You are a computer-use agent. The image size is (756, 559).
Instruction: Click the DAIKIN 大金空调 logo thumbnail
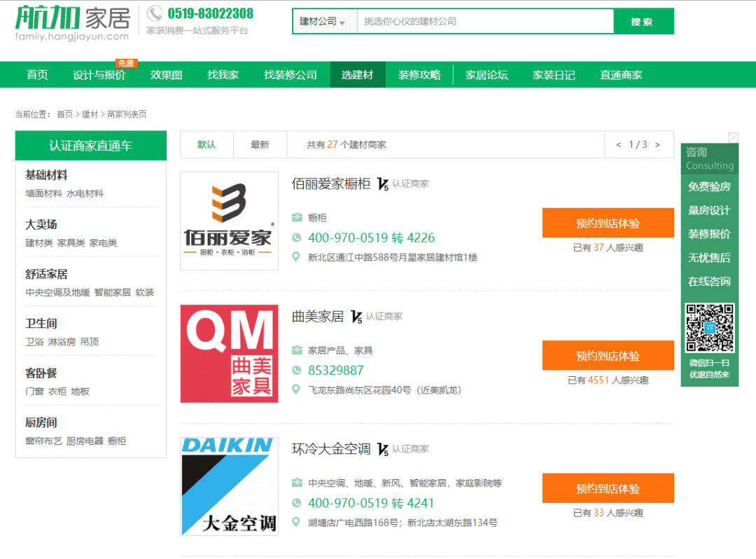click(230, 486)
